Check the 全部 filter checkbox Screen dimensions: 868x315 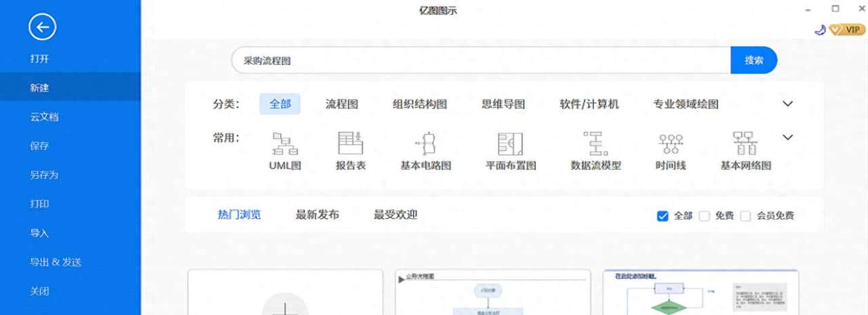(663, 216)
